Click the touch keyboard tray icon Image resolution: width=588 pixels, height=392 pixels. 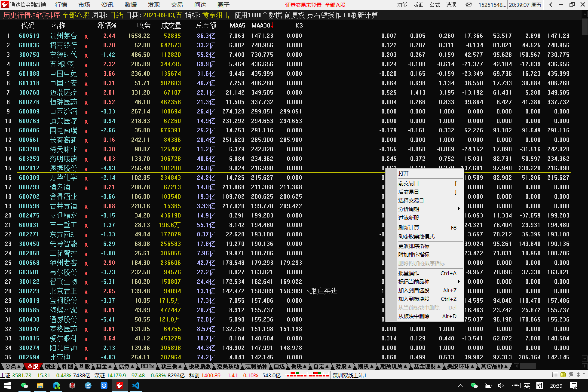(516, 386)
